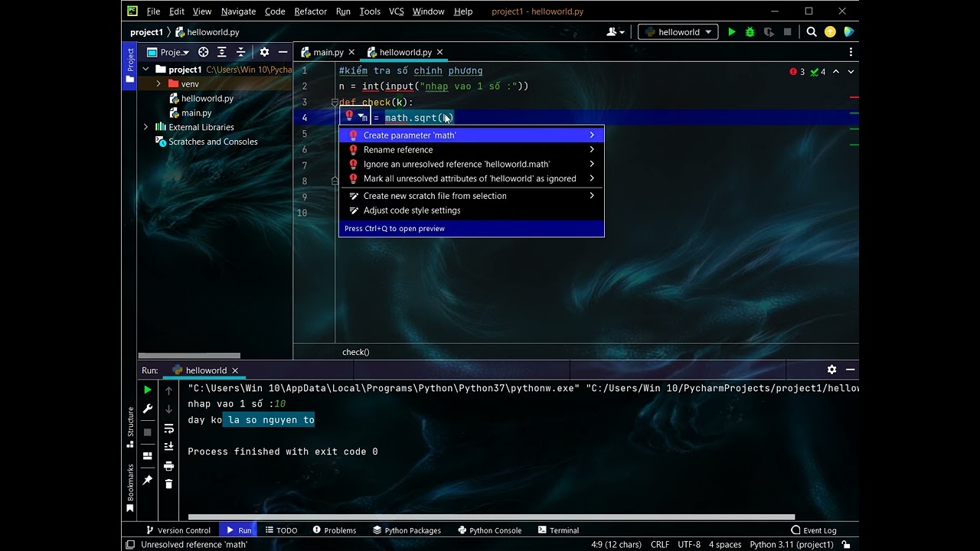Open the Python Console tool window
This screenshot has height=551, width=980.
[x=489, y=530]
